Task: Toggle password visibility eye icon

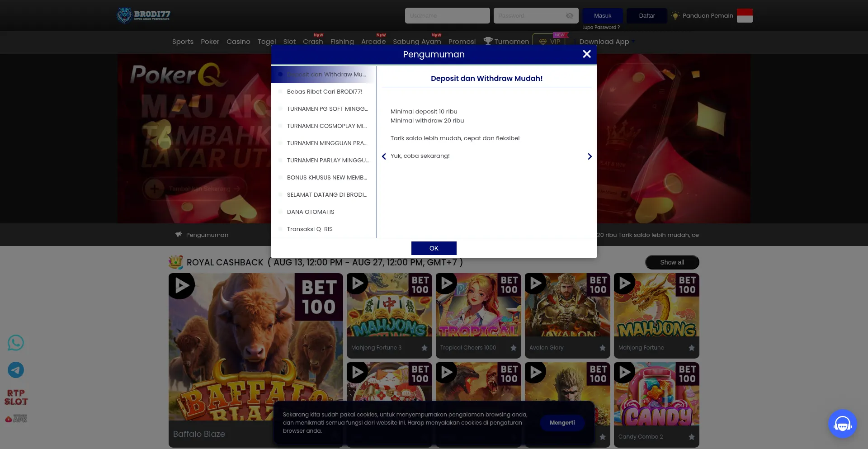Action: [570, 16]
